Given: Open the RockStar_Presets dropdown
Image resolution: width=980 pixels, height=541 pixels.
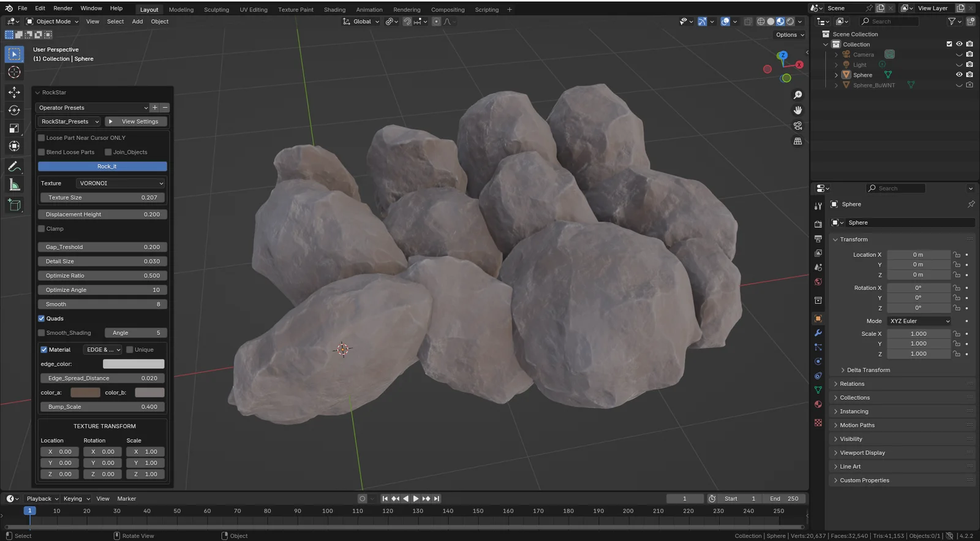Looking at the screenshot, I should coord(69,121).
